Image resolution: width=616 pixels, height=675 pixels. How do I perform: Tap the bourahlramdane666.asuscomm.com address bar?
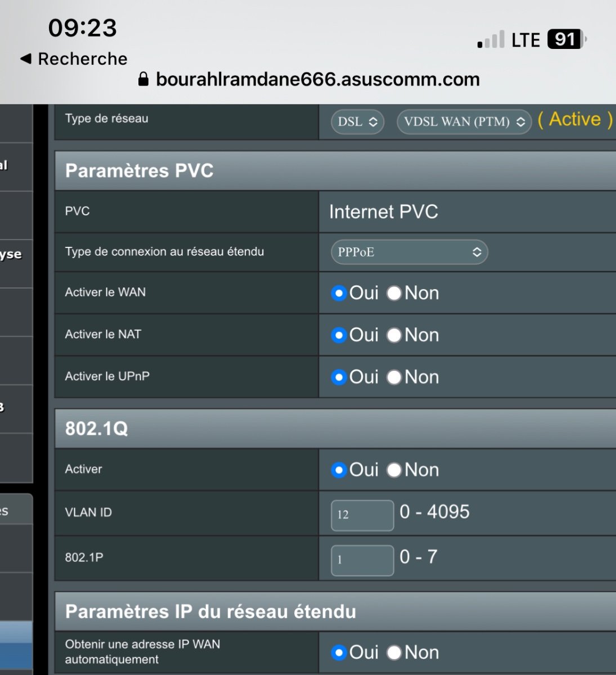click(317, 79)
